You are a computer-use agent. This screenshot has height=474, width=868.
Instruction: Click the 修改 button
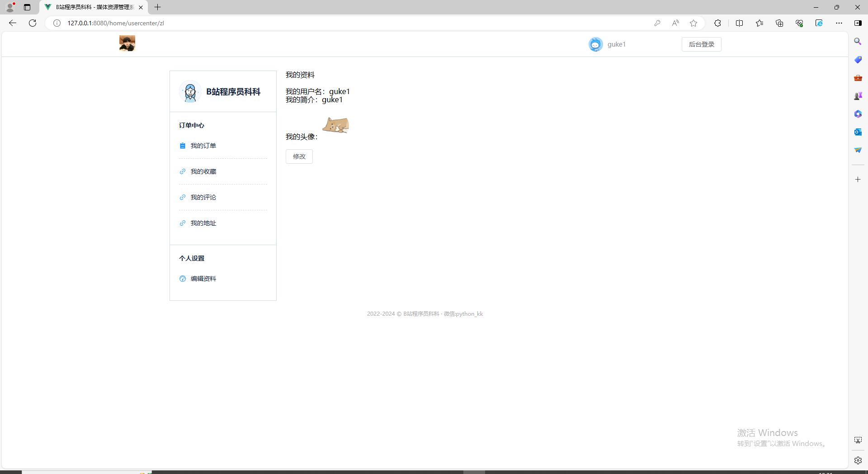click(x=299, y=156)
